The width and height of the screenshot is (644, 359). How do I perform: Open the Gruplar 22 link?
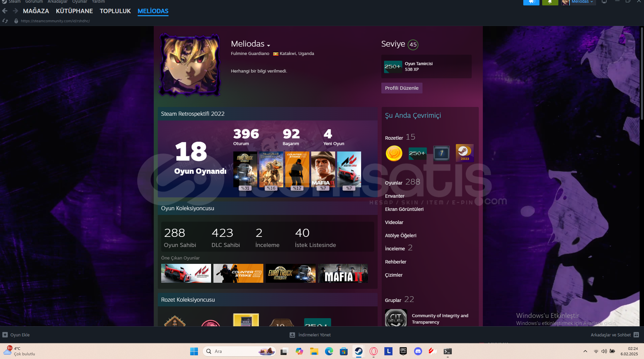click(400, 300)
